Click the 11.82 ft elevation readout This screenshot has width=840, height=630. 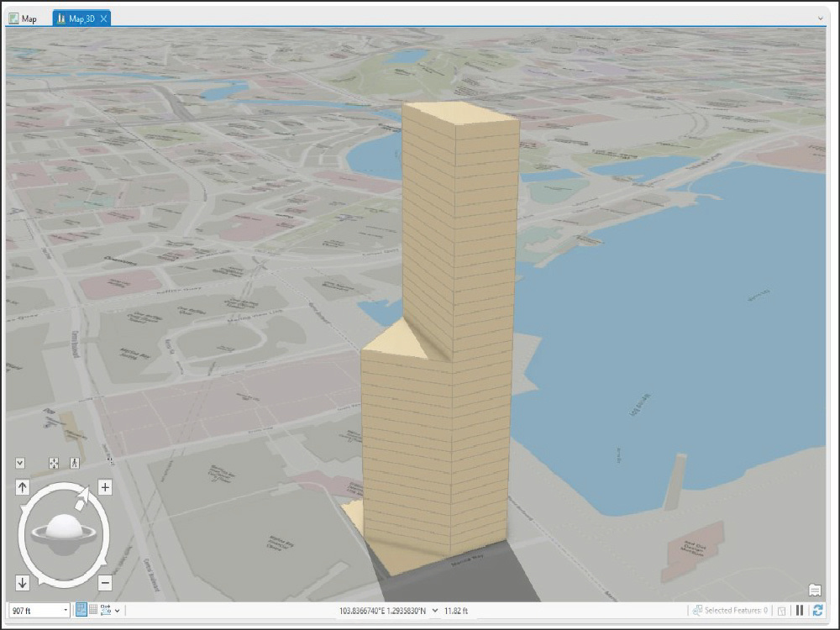pos(459,611)
